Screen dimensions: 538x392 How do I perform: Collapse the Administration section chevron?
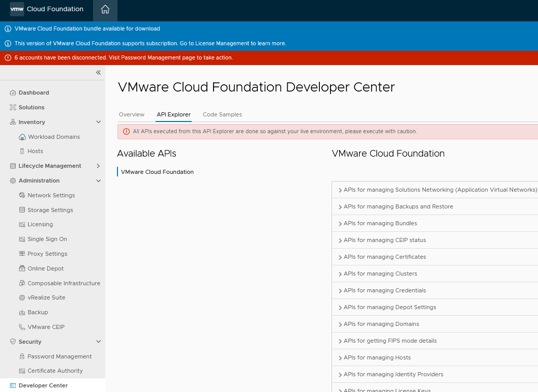[x=99, y=180]
